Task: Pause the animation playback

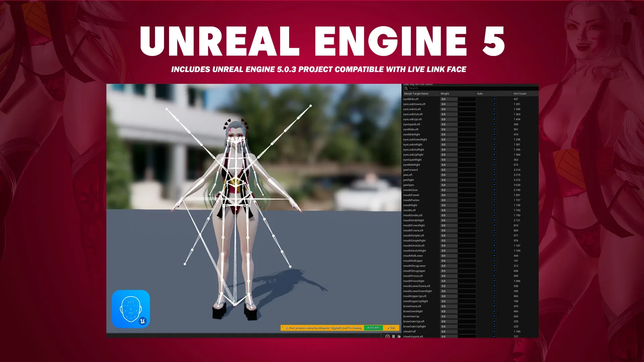Action: [x=393, y=336]
